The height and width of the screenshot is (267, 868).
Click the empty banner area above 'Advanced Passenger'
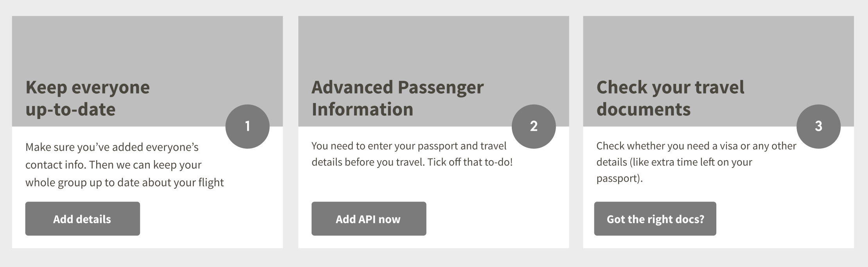433,43
